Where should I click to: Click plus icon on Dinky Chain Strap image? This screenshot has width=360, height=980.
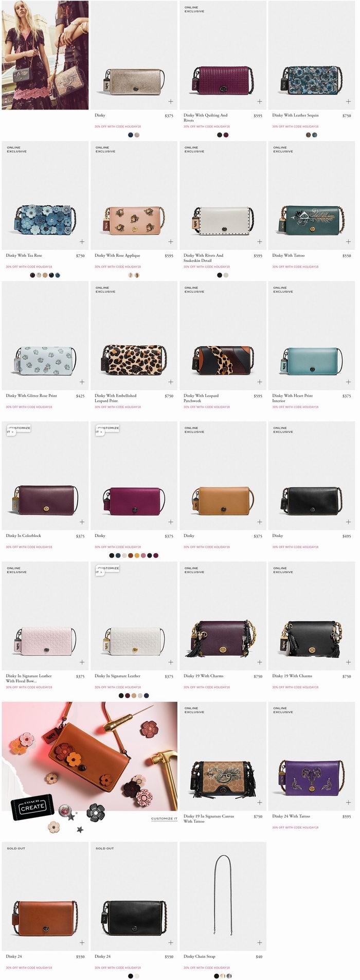[x=260, y=943]
